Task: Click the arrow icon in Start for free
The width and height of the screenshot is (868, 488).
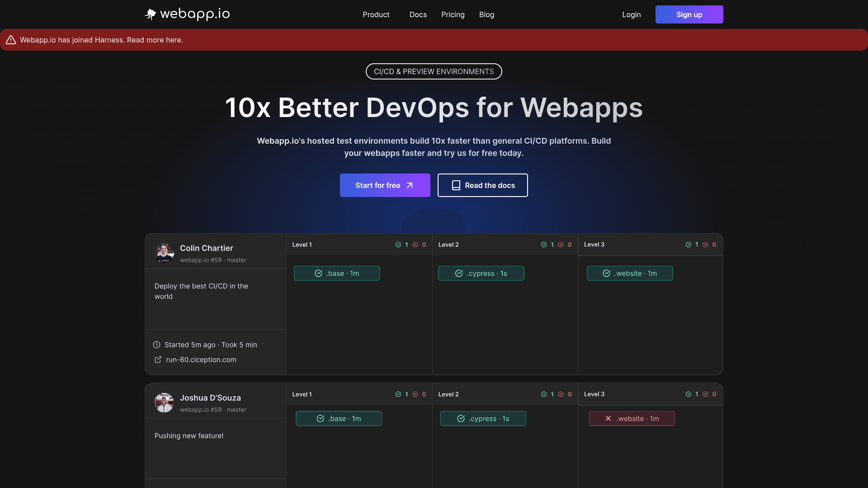Action: (410, 185)
